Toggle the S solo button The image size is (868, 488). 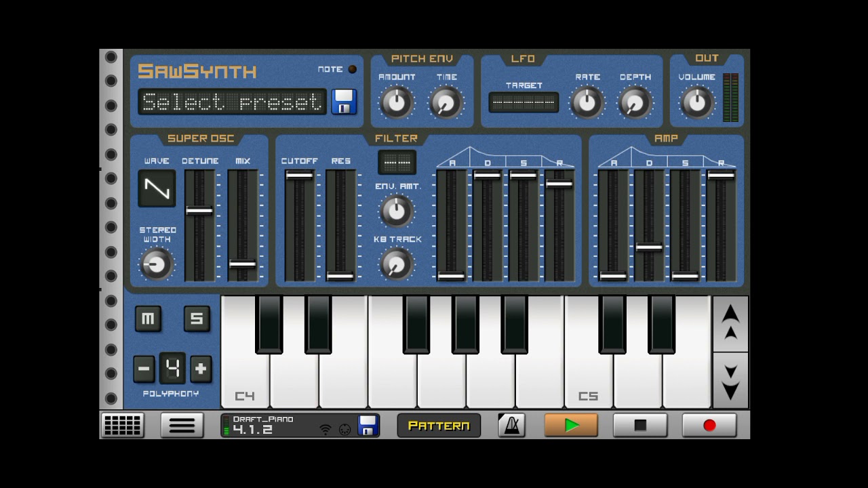pos(197,319)
